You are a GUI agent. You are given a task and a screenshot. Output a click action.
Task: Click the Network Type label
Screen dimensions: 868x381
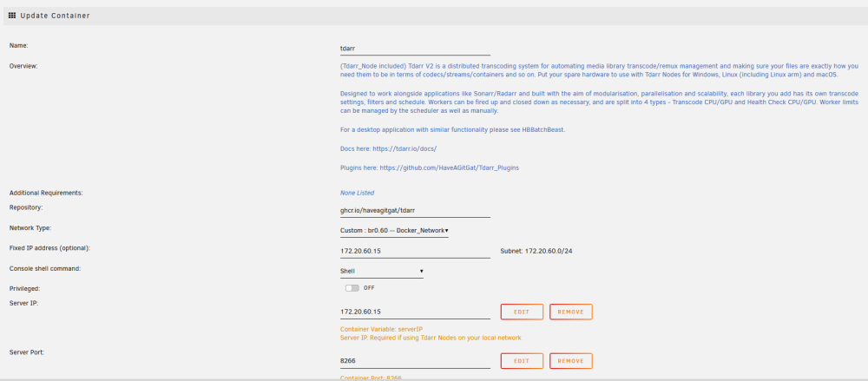30,227
